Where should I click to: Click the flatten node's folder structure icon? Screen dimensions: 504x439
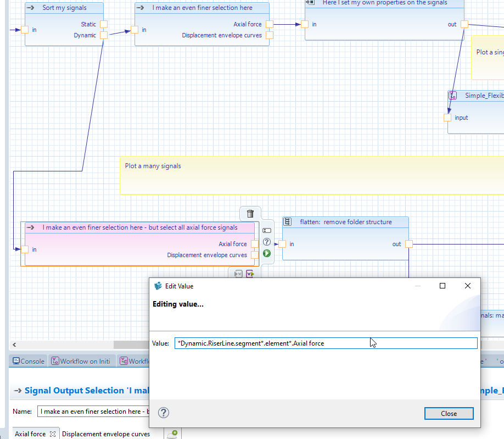click(288, 222)
